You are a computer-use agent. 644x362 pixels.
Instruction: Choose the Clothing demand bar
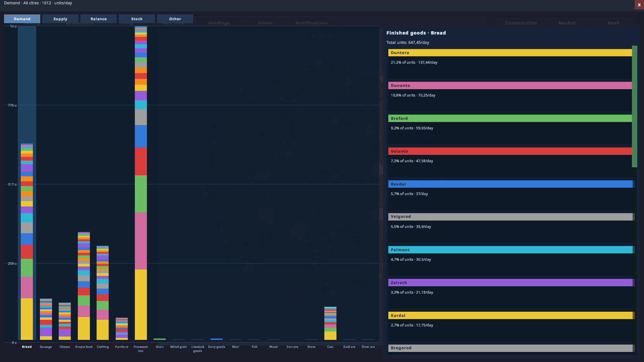click(x=103, y=293)
